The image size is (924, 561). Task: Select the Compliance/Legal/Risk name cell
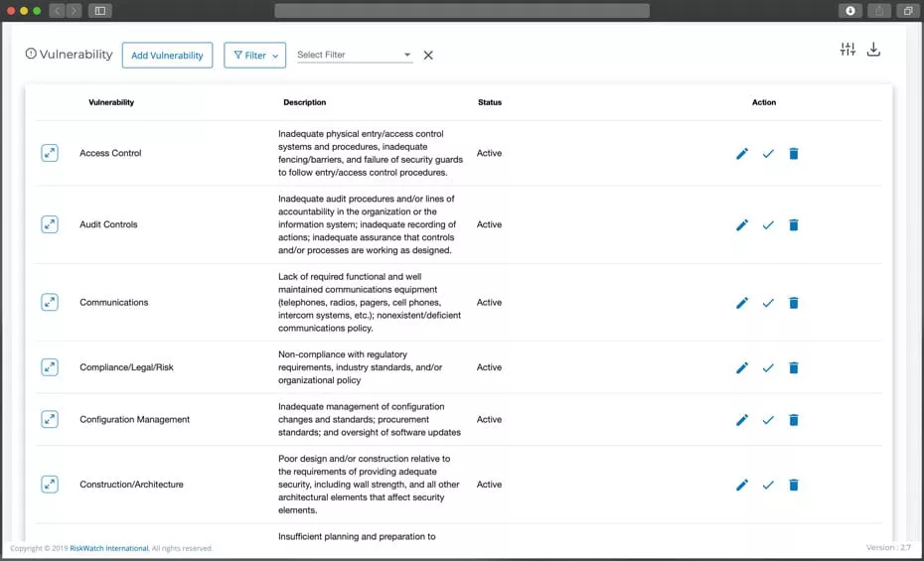[x=127, y=367]
